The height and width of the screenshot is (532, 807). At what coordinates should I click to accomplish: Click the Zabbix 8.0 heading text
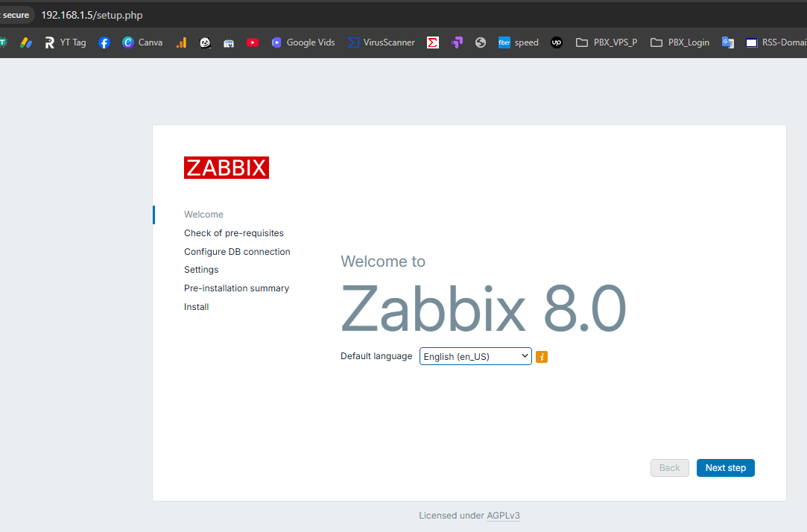coord(484,308)
